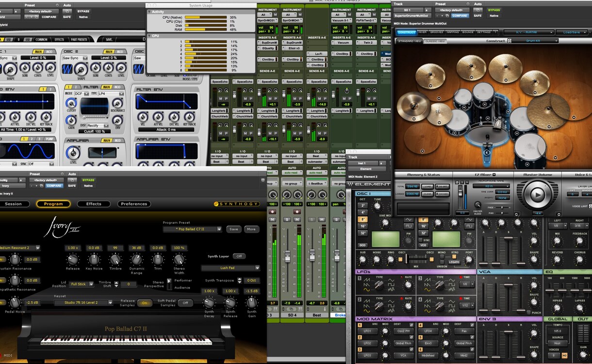Click the Master Volume dial in Superior Drummer
The height and width of the screenshot is (364, 592).
(x=537, y=194)
